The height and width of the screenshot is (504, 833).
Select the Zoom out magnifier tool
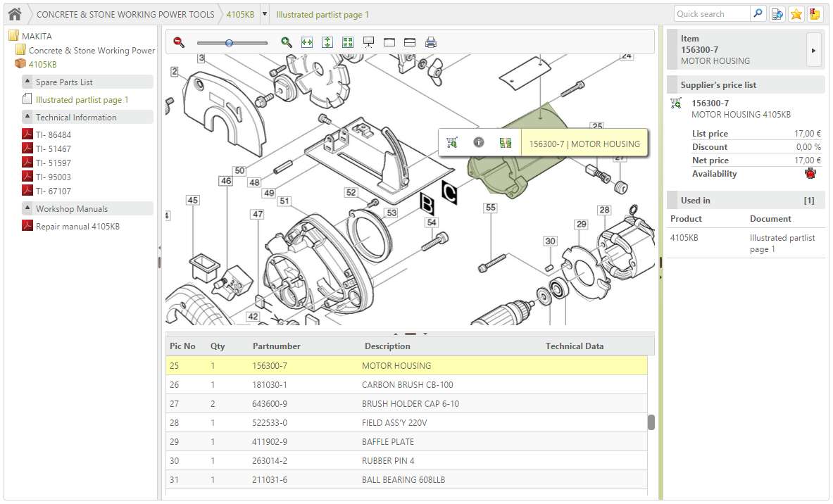coord(179,42)
